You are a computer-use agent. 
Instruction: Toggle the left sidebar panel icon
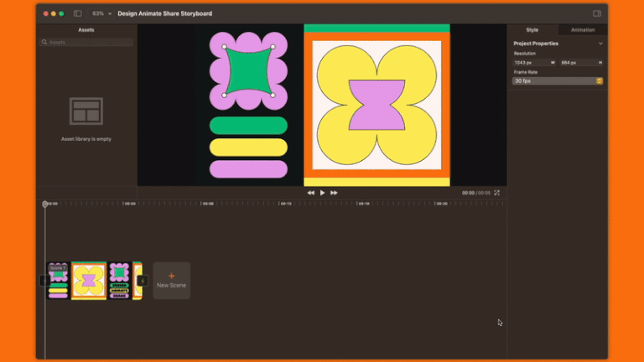click(77, 13)
